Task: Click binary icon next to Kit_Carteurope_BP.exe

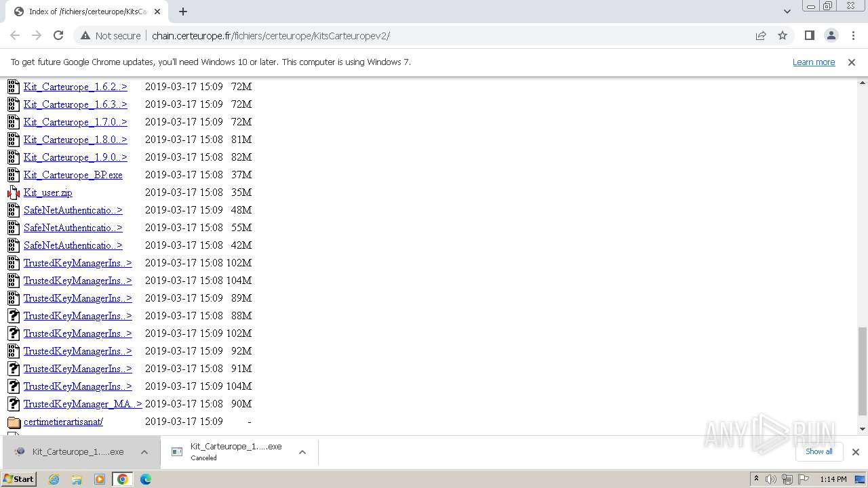Action: click(x=14, y=175)
